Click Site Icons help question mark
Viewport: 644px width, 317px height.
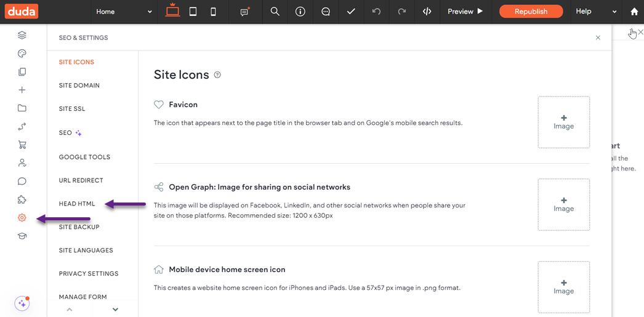click(218, 74)
